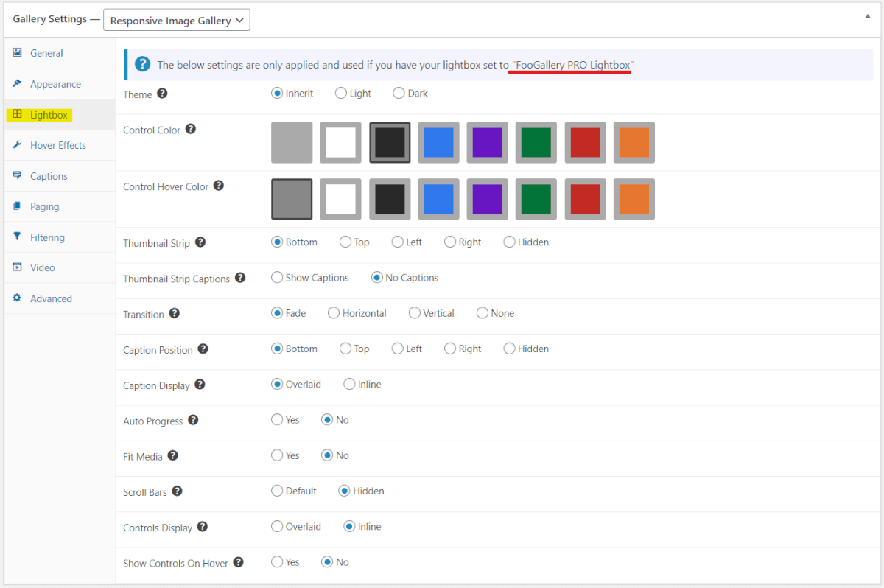Pick the orange Control Hover Color swatch
The width and height of the screenshot is (884, 588).
pyautogui.click(x=634, y=199)
